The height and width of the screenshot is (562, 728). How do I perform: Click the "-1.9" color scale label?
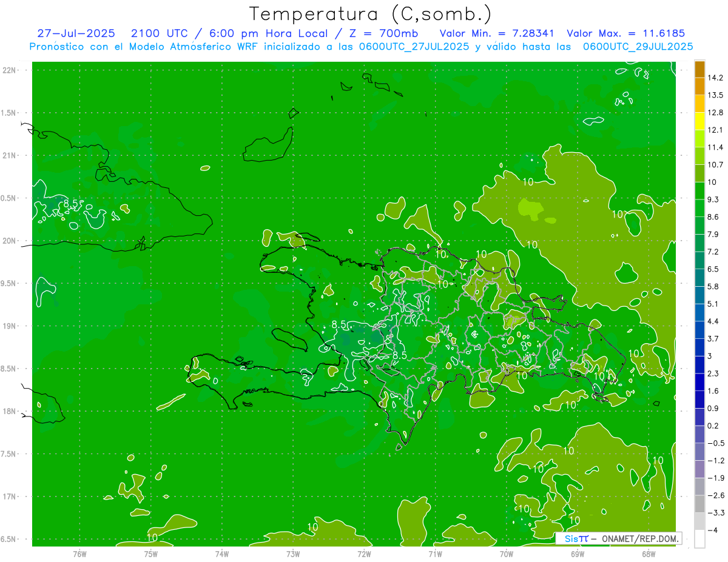(x=716, y=478)
